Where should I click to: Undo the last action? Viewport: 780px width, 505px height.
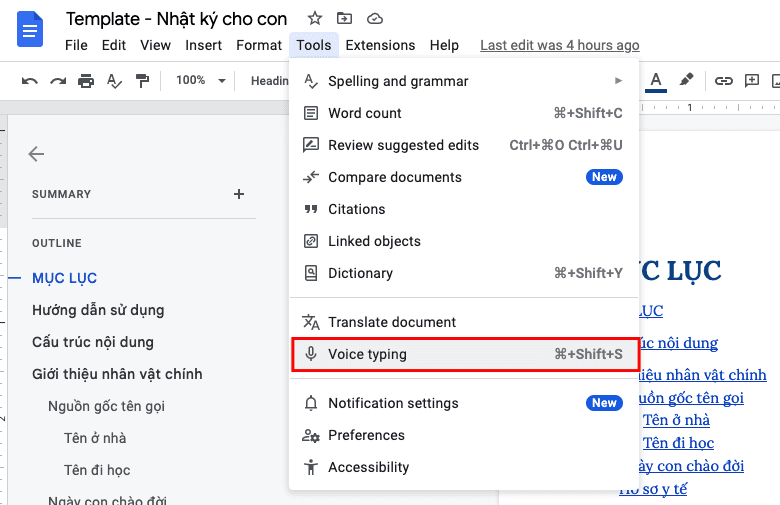[30, 81]
